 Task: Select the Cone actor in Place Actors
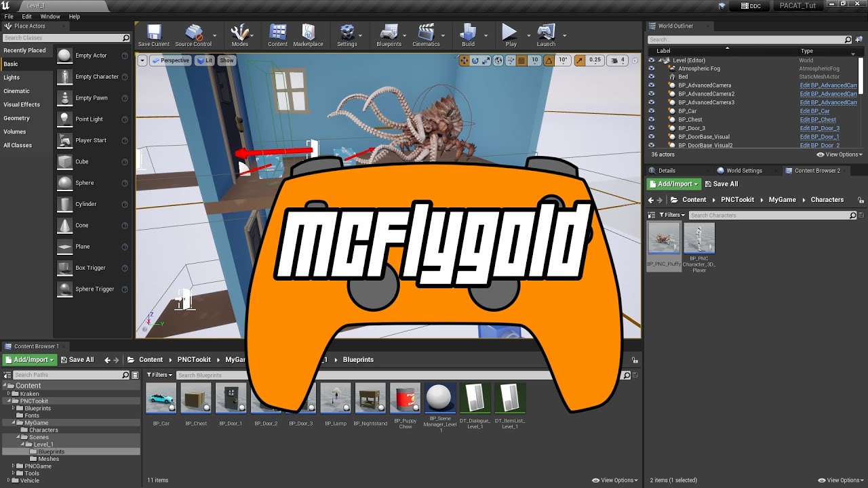pos(82,225)
